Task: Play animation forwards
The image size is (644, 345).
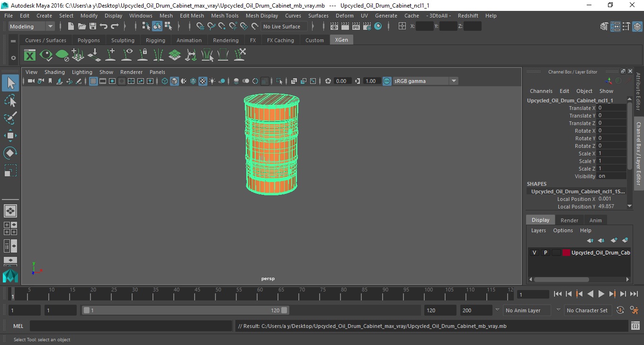Action: (601, 294)
